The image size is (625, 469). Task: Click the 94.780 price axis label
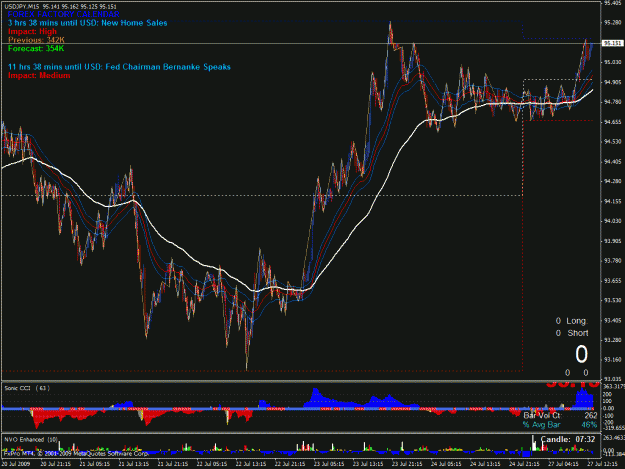click(x=613, y=102)
